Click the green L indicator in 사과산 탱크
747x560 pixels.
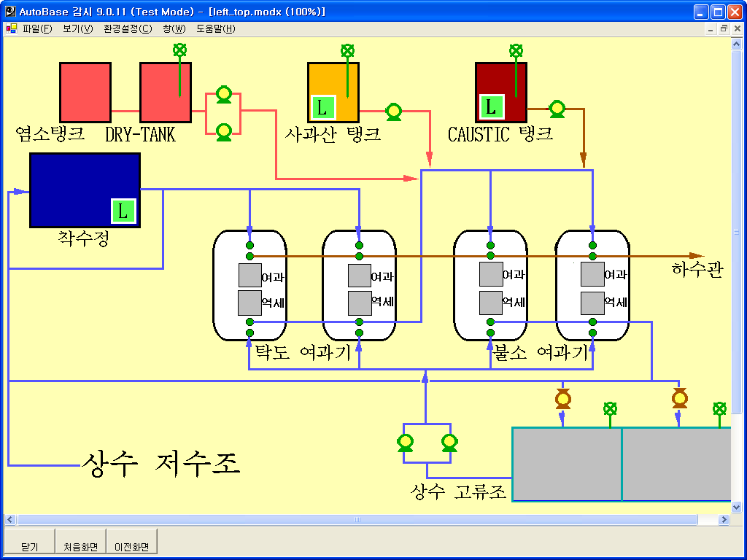[322, 107]
